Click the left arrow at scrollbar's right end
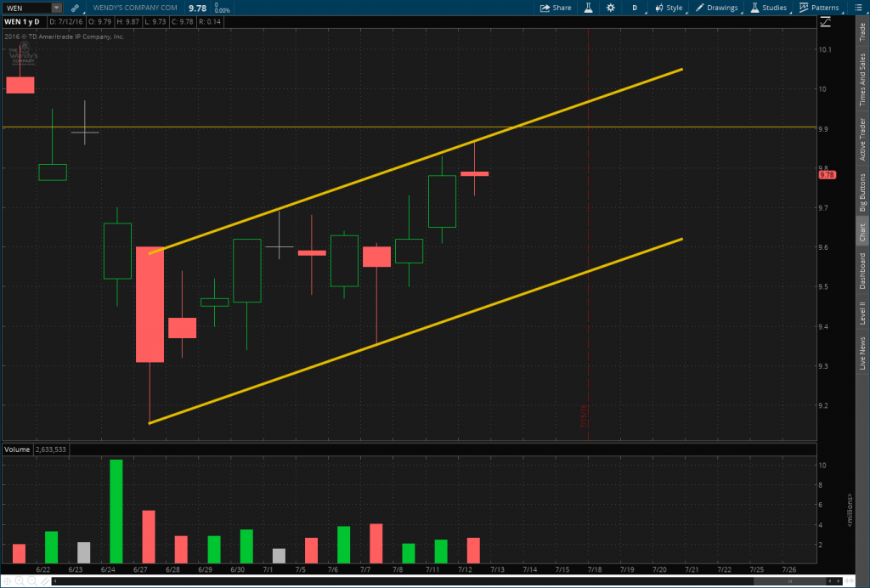The height and width of the screenshot is (588, 870). click(x=829, y=581)
